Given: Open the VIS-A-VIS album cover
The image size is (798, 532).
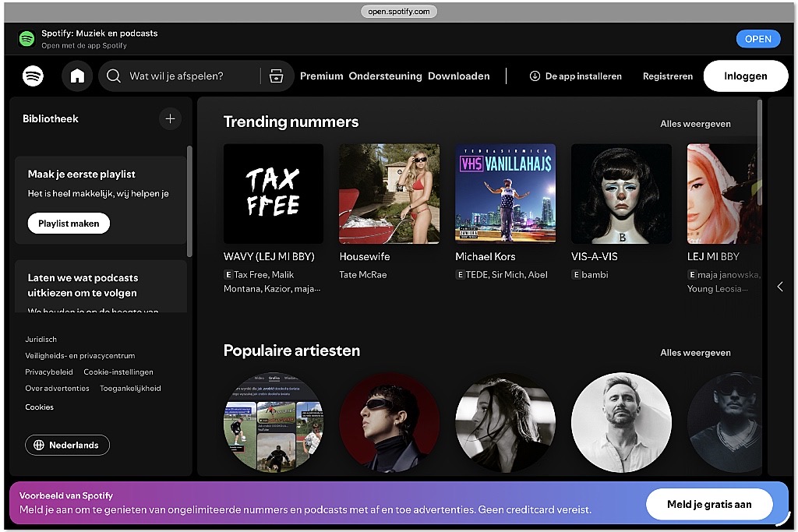Looking at the screenshot, I should click(621, 194).
